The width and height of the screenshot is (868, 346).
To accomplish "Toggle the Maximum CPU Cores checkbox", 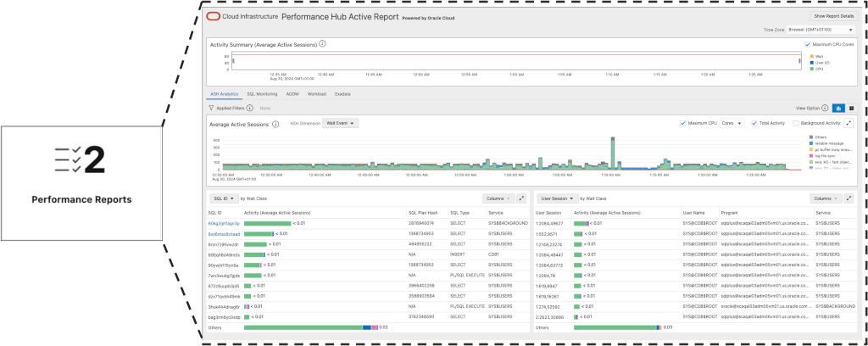I will coord(808,44).
